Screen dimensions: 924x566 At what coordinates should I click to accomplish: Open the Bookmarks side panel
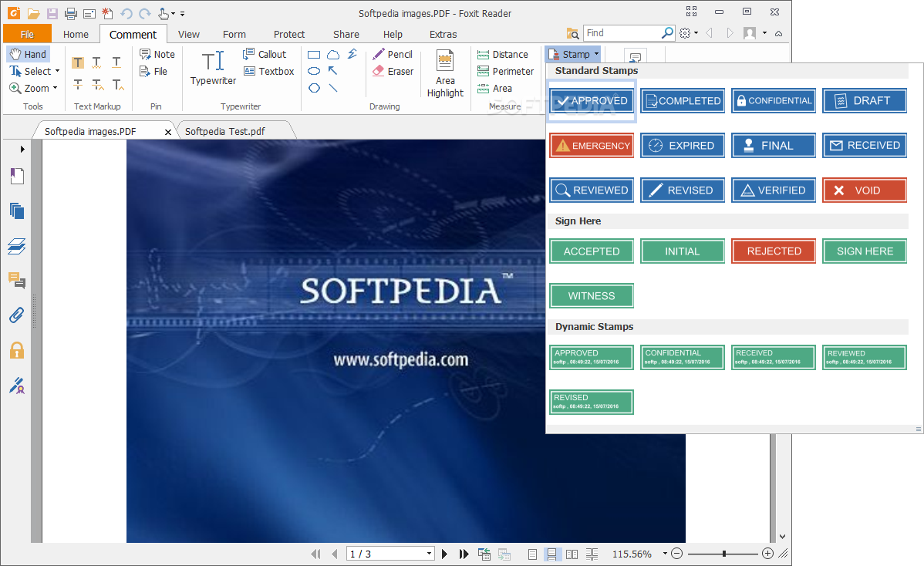16,176
